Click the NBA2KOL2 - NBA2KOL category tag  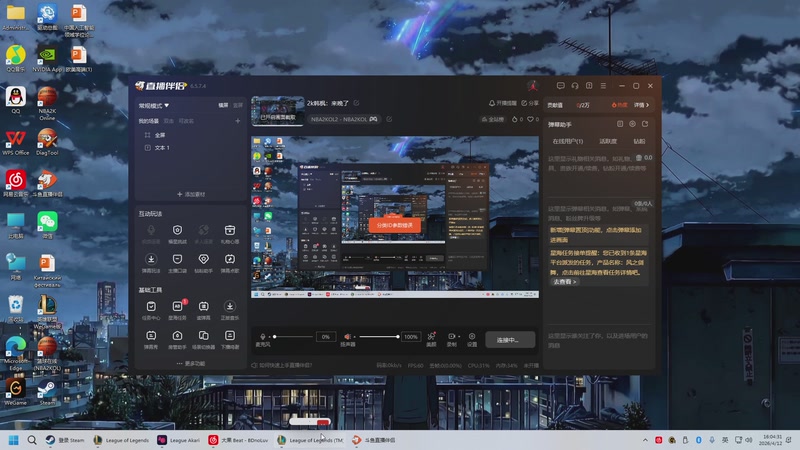(x=344, y=119)
